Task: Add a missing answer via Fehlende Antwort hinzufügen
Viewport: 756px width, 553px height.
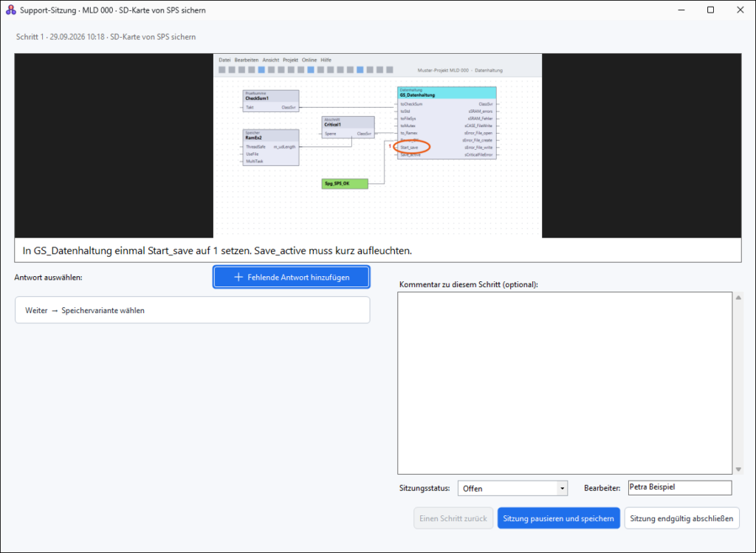Action: (291, 277)
